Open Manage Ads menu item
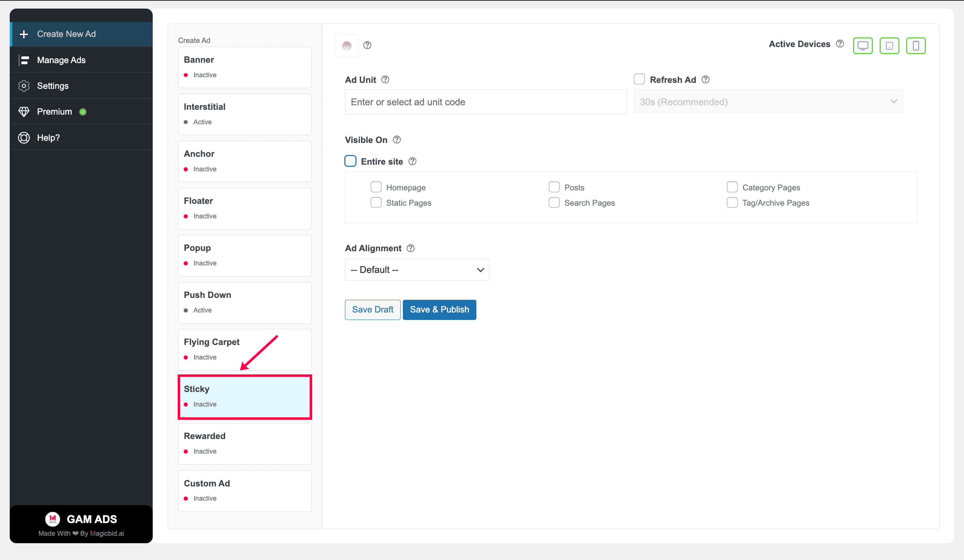The image size is (964, 560). (x=81, y=60)
